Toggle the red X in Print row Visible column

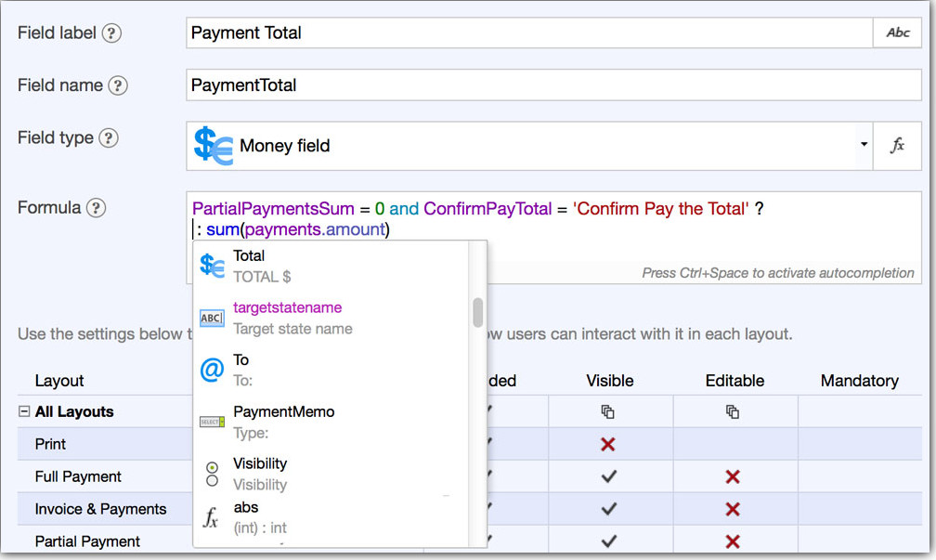coord(608,445)
